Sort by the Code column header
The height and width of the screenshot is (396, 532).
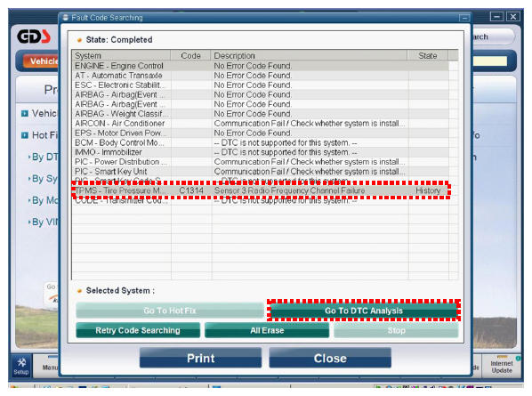[190, 55]
